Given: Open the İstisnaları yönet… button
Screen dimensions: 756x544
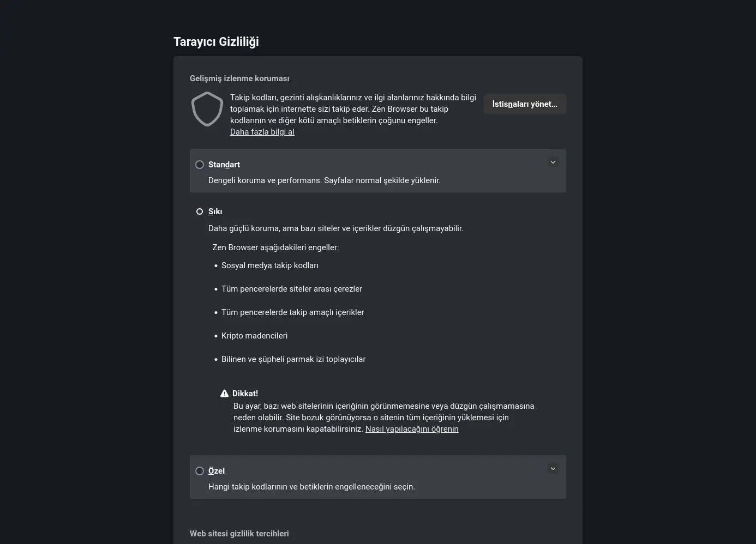Looking at the screenshot, I should tap(525, 104).
